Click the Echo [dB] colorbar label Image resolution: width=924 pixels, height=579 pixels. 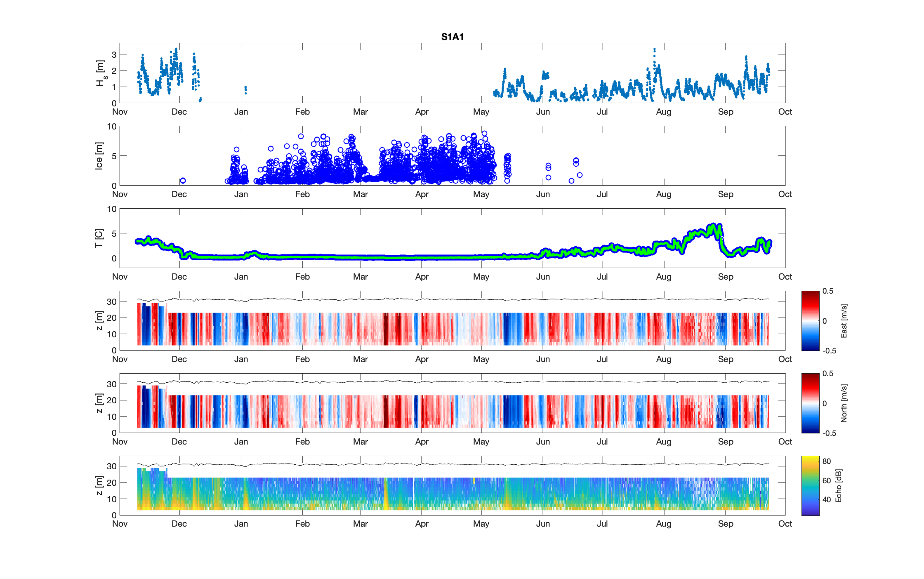coord(838,485)
